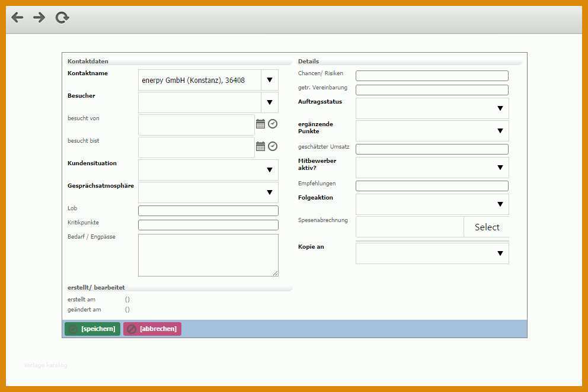Click the Spesenabrechnung file path field
This screenshot has height=392, width=588.
pos(410,227)
